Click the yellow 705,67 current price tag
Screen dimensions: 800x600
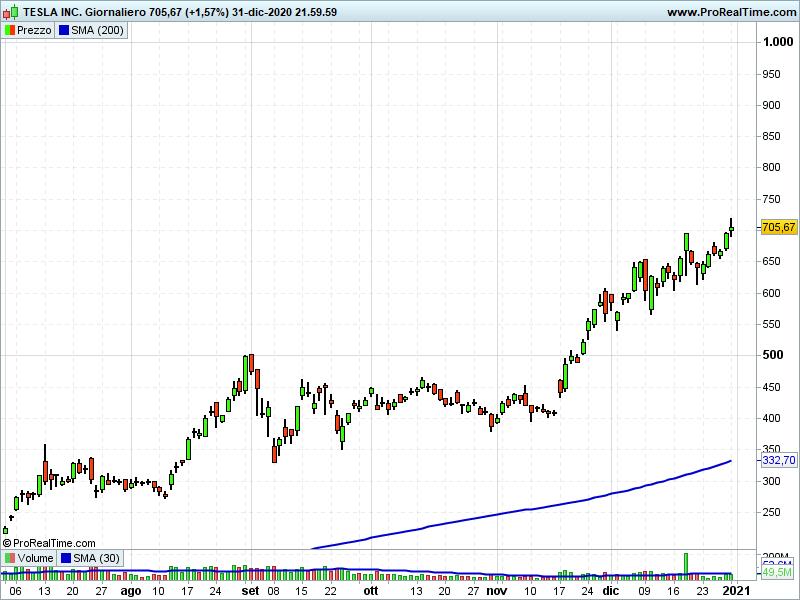tap(778, 228)
